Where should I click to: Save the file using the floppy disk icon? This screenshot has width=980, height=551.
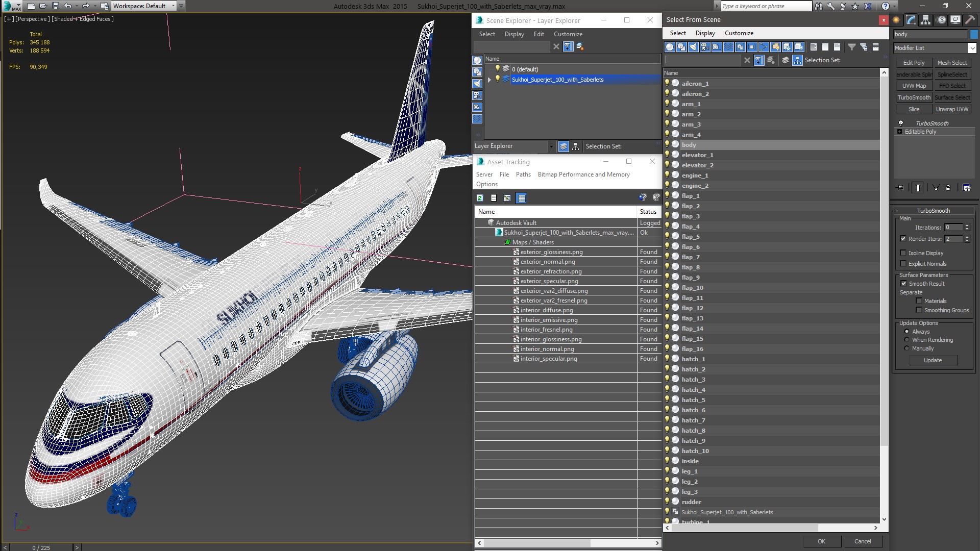56,6
